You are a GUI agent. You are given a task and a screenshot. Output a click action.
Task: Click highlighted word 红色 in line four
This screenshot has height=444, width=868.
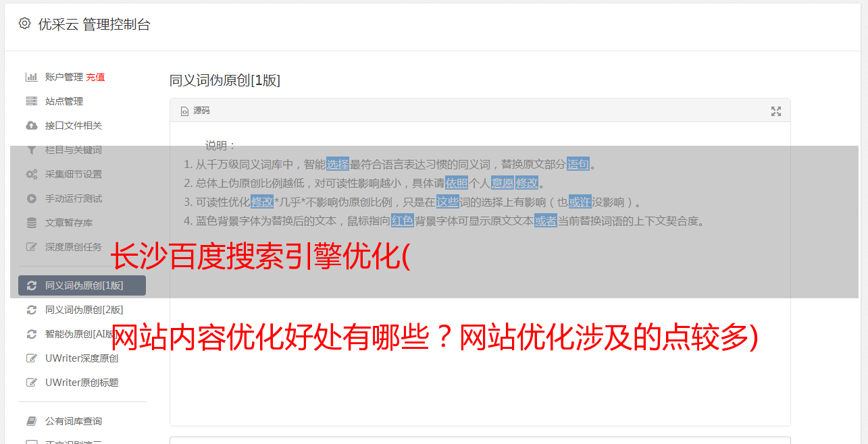click(402, 221)
